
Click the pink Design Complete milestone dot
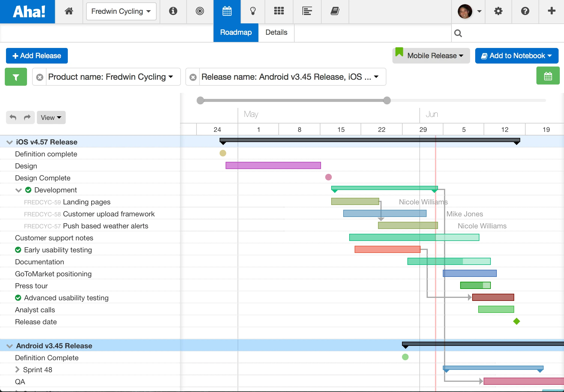click(x=328, y=177)
